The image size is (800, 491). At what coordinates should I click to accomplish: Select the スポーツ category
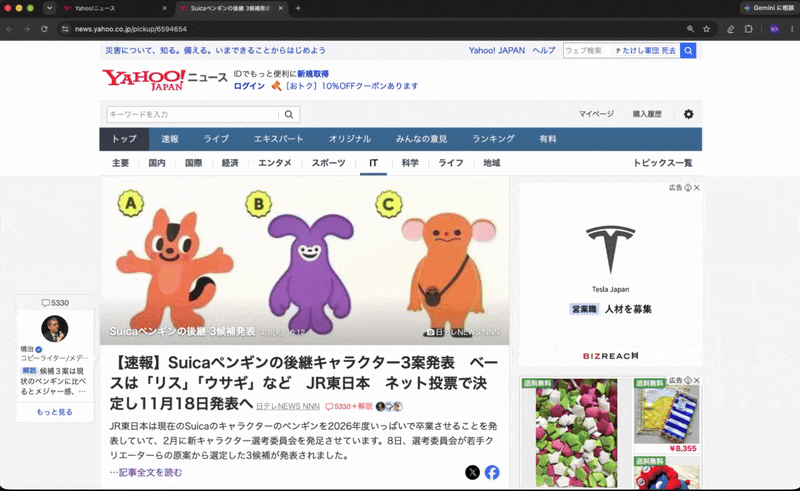coord(329,163)
